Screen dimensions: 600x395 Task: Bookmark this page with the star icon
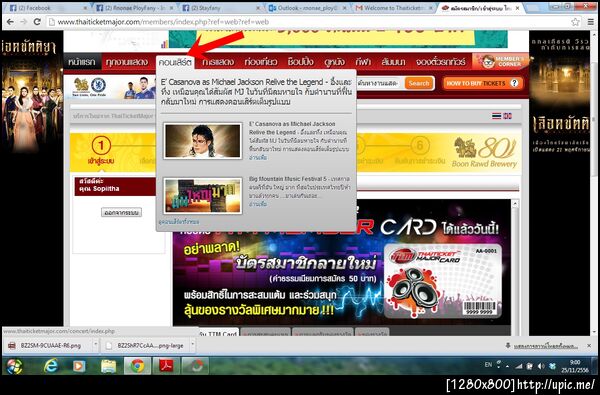click(x=576, y=22)
